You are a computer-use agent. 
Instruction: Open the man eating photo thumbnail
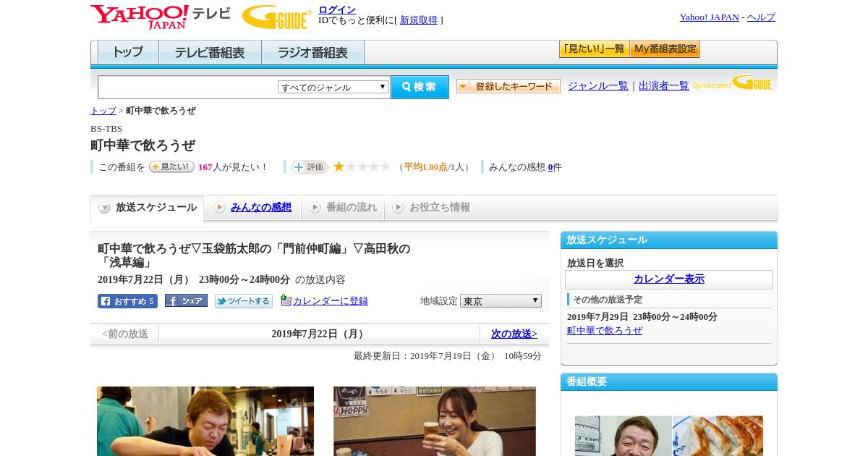click(205, 421)
